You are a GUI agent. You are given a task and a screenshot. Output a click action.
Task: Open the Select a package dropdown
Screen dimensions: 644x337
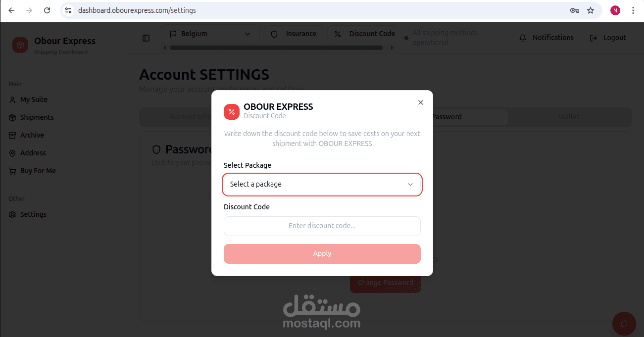coord(322,184)
